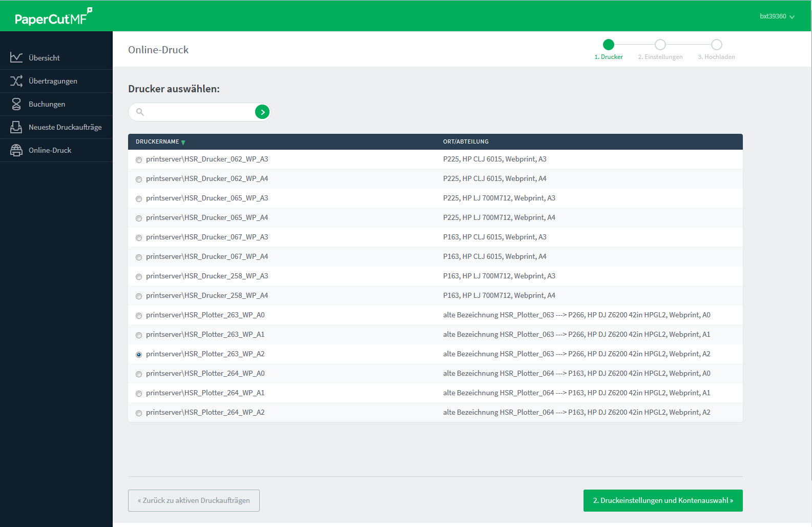Select the HSR_Drucker_062_WP_A3 radio button
812x527 pixels.
[139, 160]
